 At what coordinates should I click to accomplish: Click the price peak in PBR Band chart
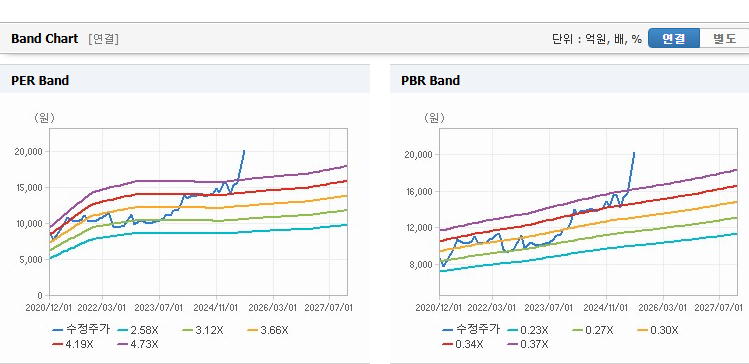tap(634, 153)
